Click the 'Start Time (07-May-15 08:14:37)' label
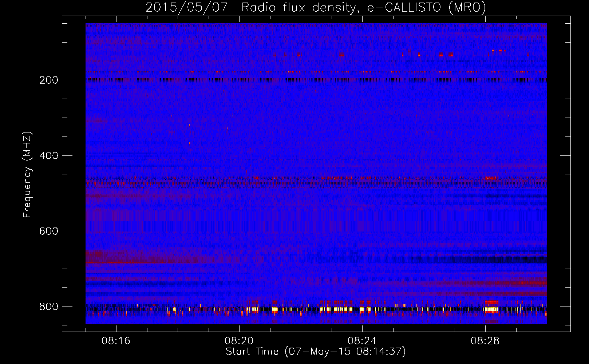The width and height of the screenshot is (589, 364). (316, 352)
